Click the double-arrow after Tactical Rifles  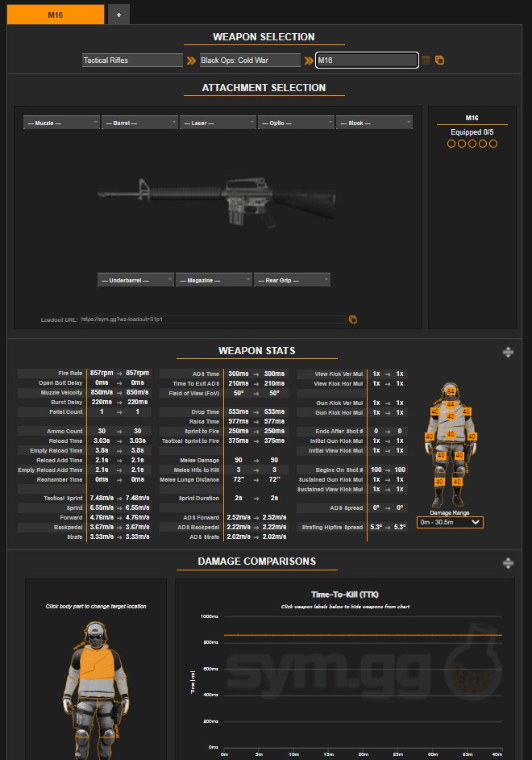point(191,61)
